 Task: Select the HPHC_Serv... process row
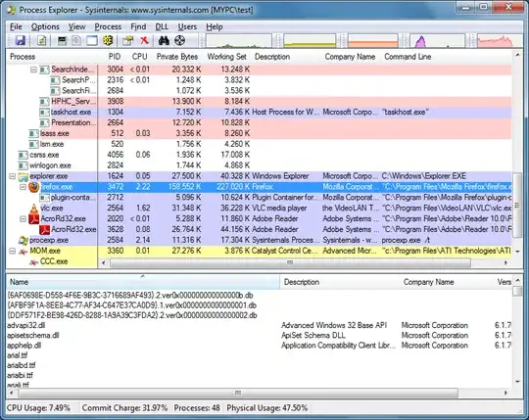click(259, 101)
